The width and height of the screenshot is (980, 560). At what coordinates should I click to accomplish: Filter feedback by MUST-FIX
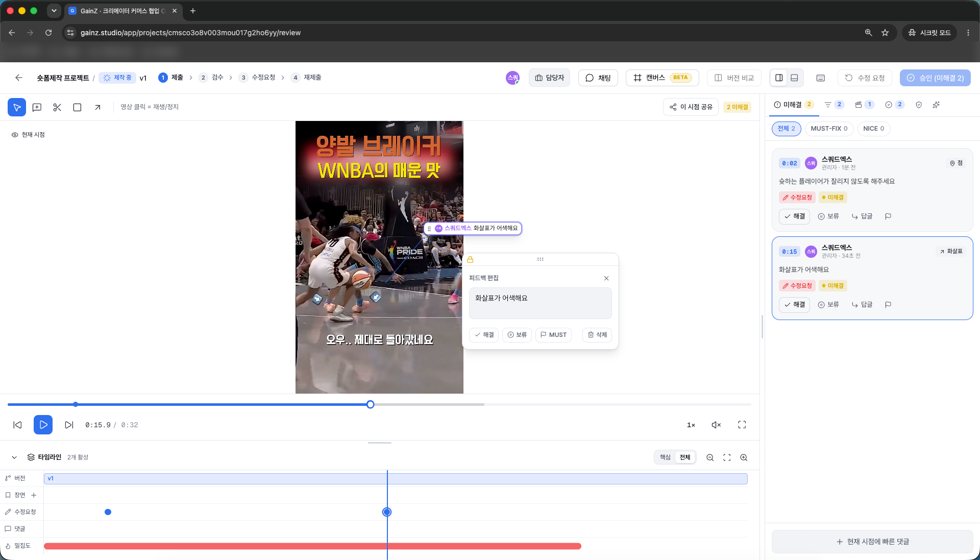[x=829, y=129]
